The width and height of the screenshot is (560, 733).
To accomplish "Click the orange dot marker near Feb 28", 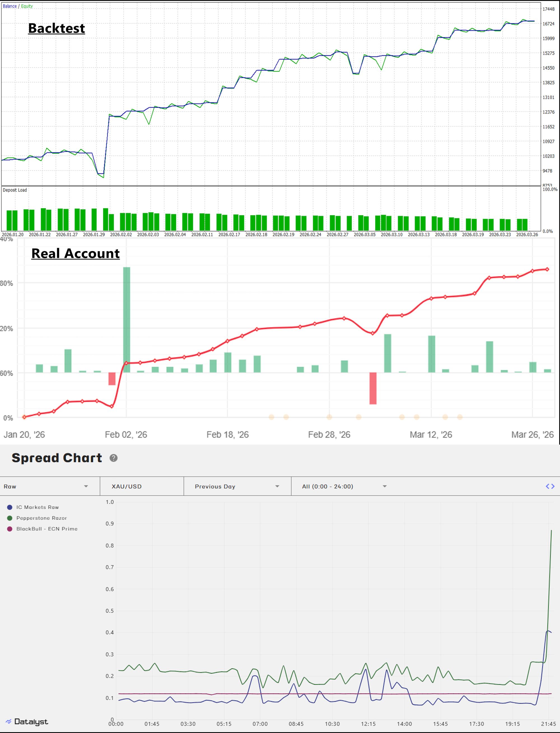I will [329, 417].
